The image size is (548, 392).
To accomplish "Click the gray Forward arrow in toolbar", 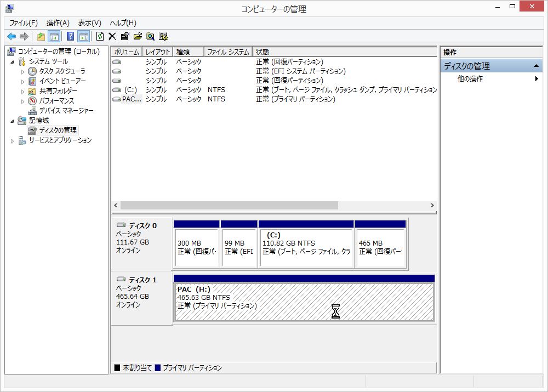I will (x=24, y=36).
